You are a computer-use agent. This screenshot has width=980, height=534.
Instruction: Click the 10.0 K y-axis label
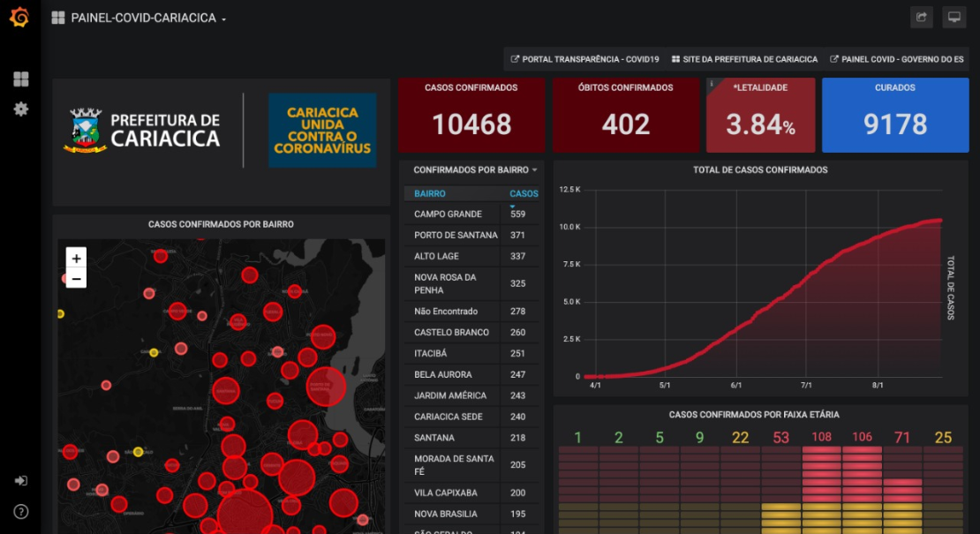569,227
